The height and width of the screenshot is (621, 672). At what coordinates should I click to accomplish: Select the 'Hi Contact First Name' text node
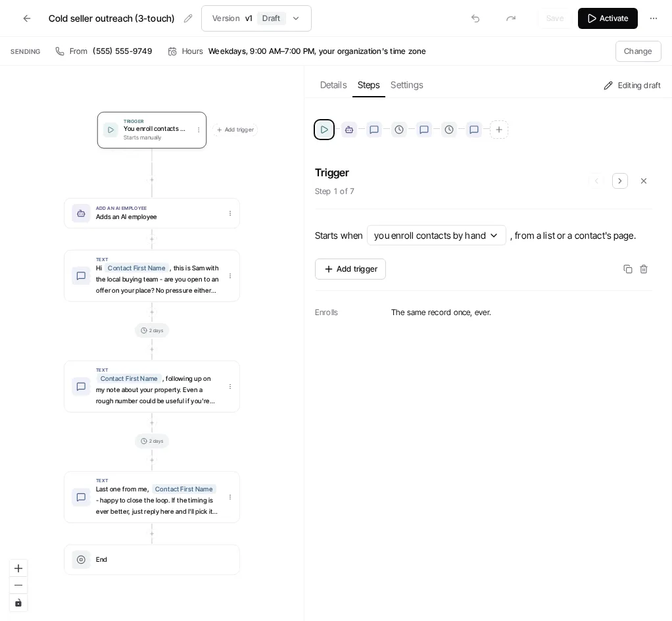click(x=152, y=276)
